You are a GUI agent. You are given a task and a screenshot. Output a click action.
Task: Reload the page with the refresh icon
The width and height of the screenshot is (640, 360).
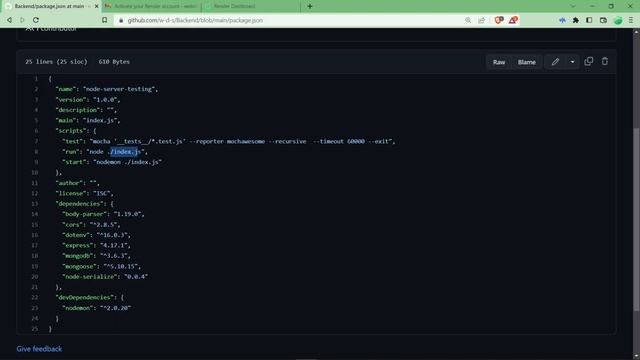click(36, 20)
